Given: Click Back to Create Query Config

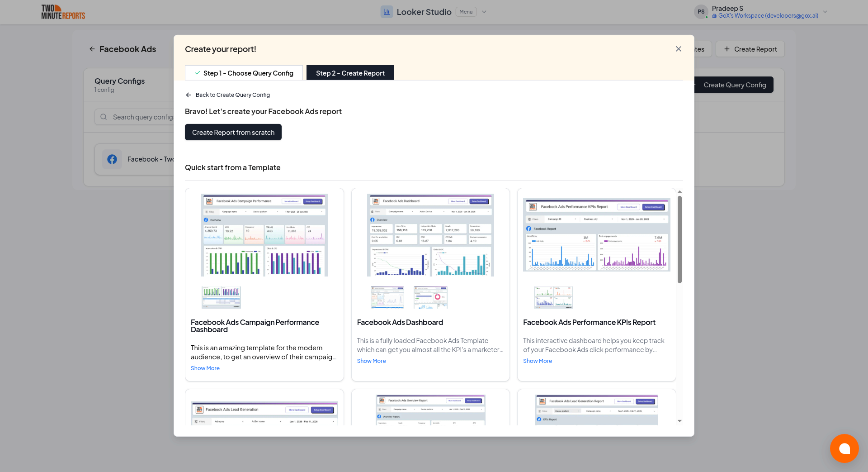Looking at the screenshot, I should [232, 95].
